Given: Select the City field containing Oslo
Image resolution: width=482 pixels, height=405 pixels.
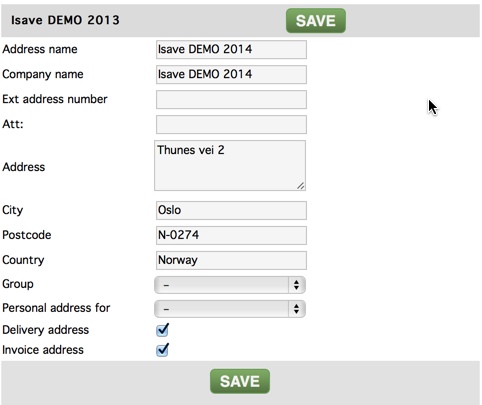Looking at the screenshot, I should pyautogui.click(x=231, y=210).
